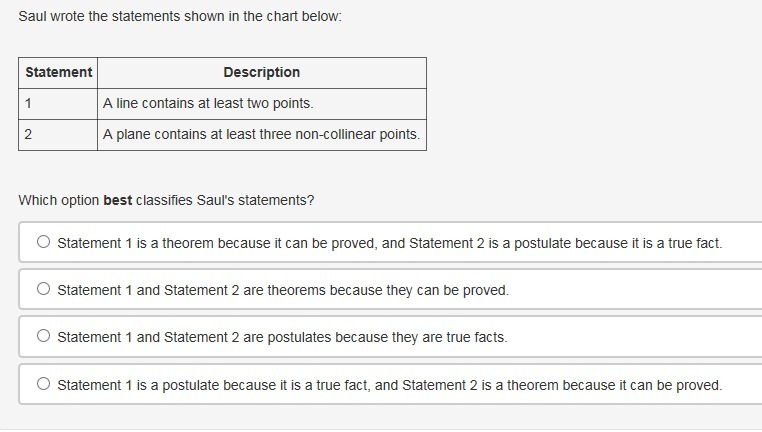Click the table cell containing number 2
Screen dimensions: 762x432
click(x=58, y=135)
